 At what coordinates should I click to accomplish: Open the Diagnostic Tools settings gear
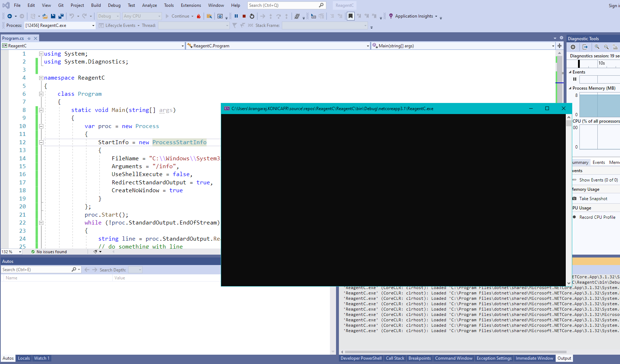(x=573, y=47)
